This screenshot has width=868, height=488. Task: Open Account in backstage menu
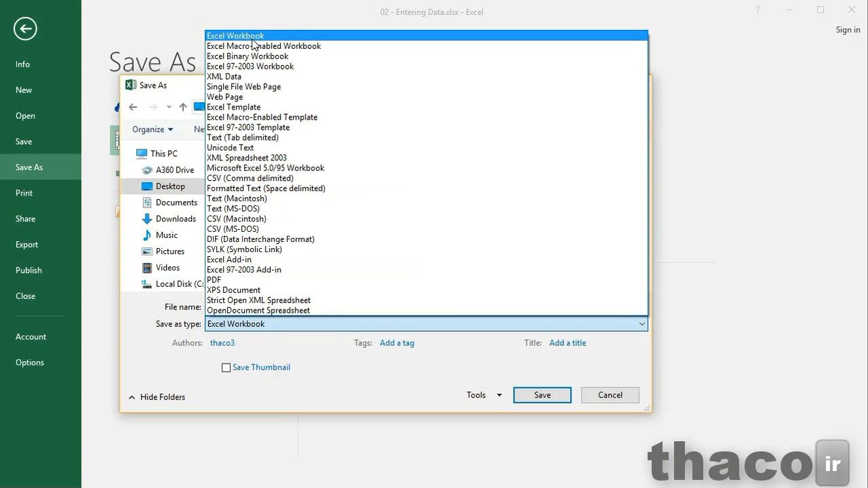(41, 337)
